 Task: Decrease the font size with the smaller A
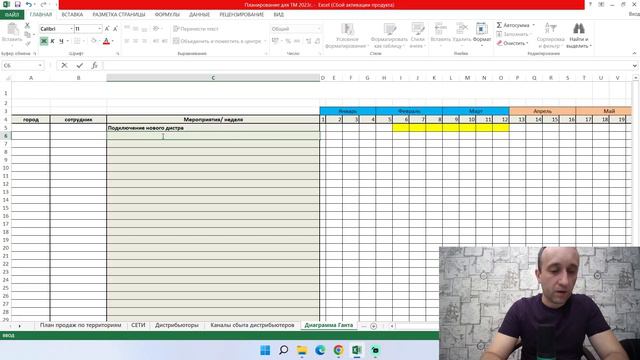(115, 29)
